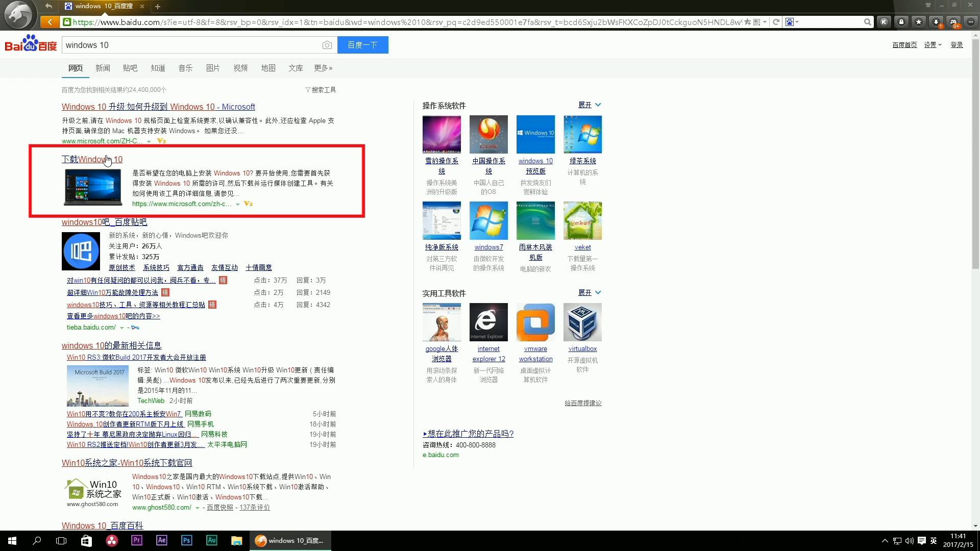Open Adobe Premiere from the taskbar
The width and height of the screenshot is (980, 551).
point(136,540)
